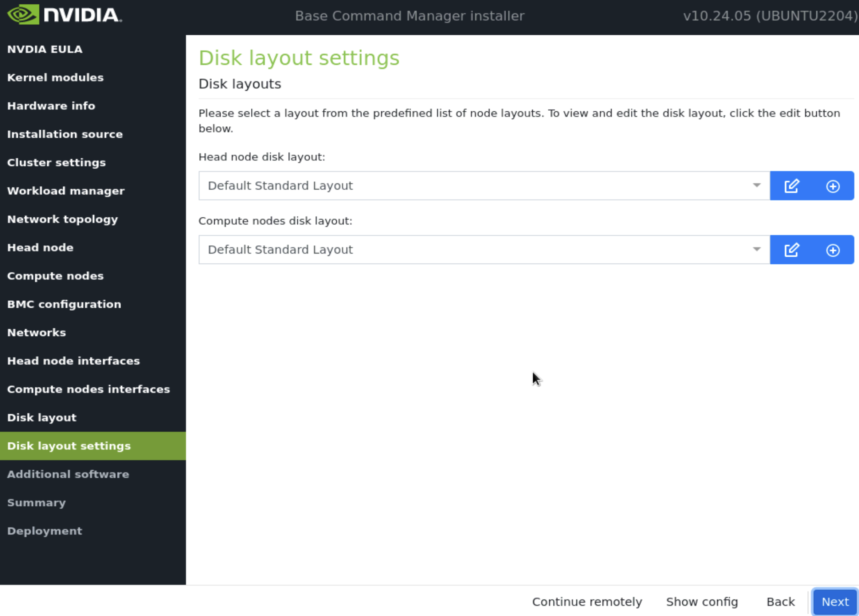Navigate to Additional software section
This screenshot has width=859, height=616.
pos(67,474)
